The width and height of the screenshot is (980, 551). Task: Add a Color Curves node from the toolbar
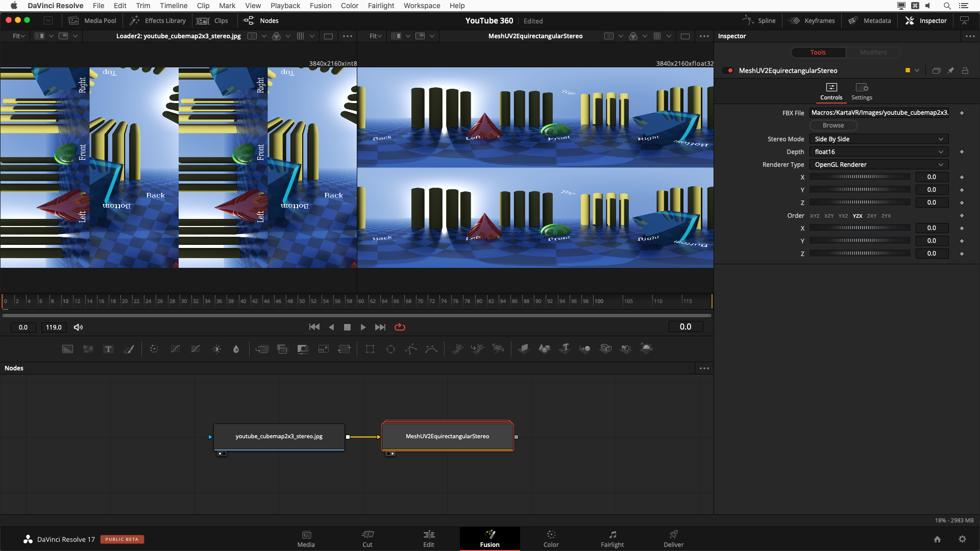point(175,349)
